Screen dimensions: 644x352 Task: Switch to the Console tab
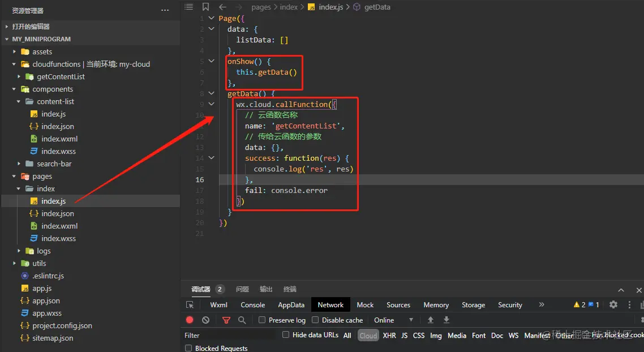tap(252, 305)
